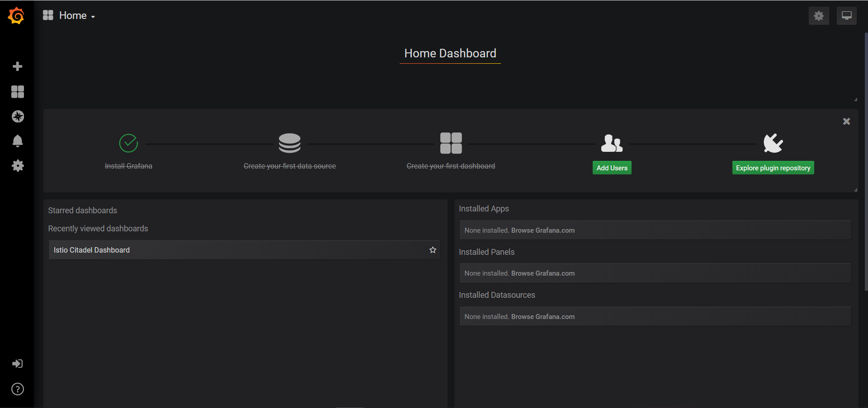Image resolution: width=868 pixels, height=408 pixels.
Task: Click the Add Users button
Action: tap(612, 168)
